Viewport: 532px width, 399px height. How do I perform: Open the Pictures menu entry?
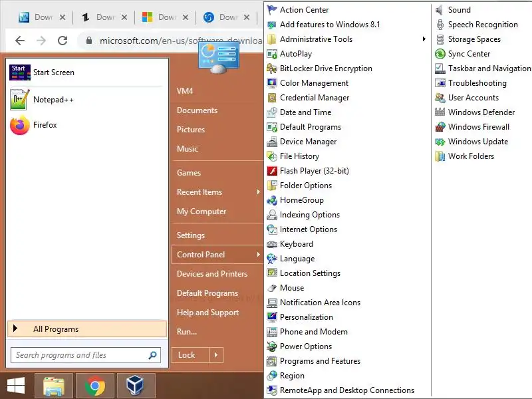[191, 130]
